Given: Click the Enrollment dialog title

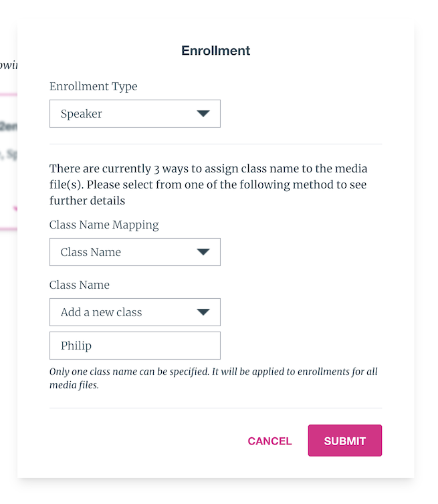Looking at the screenshot, I should 215,50.
